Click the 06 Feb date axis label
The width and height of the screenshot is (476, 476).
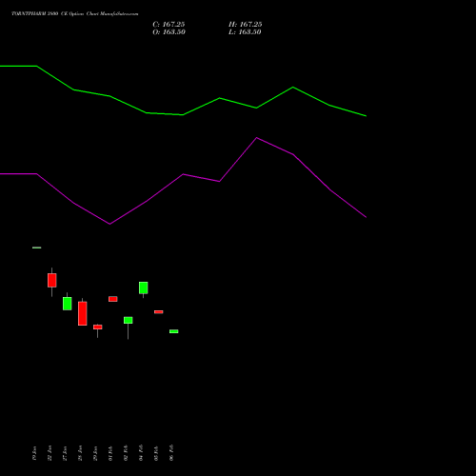171,453
